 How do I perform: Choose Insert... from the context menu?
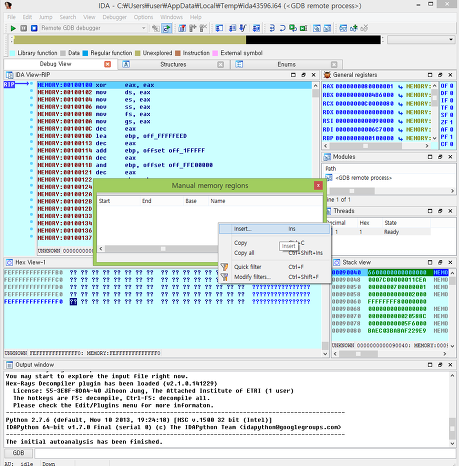pos(274,229)
